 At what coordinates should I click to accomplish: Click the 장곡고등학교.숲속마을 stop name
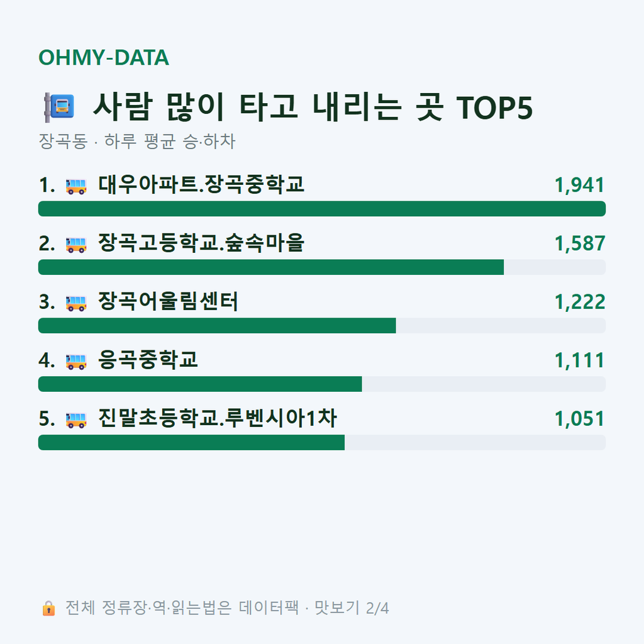[201, 243]
